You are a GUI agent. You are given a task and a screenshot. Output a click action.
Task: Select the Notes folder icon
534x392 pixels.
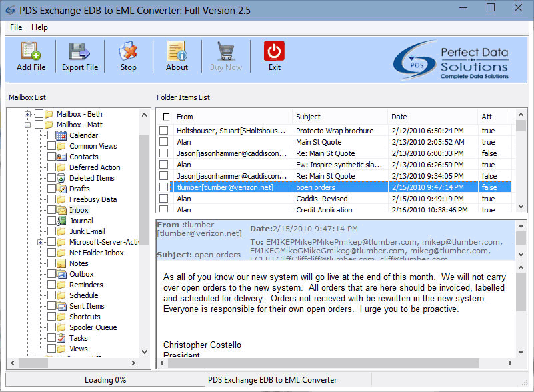pyautogui.click(x=61, y=263)
